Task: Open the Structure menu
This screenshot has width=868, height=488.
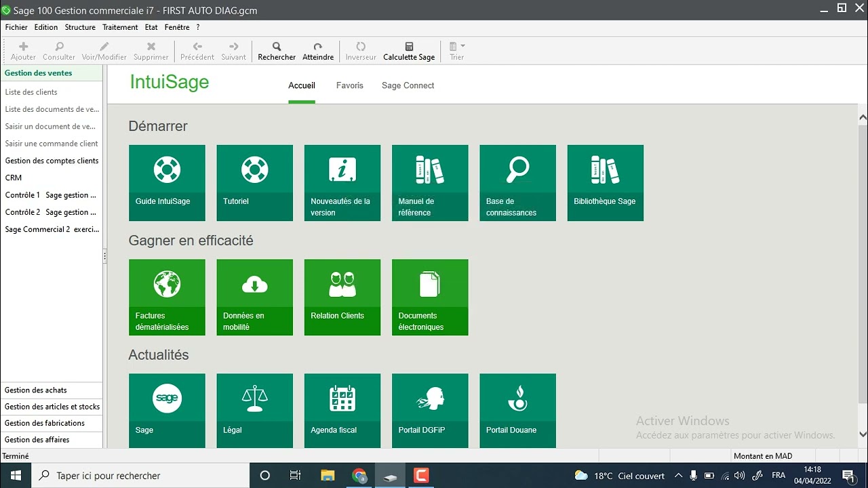Action: click(80, 27)
